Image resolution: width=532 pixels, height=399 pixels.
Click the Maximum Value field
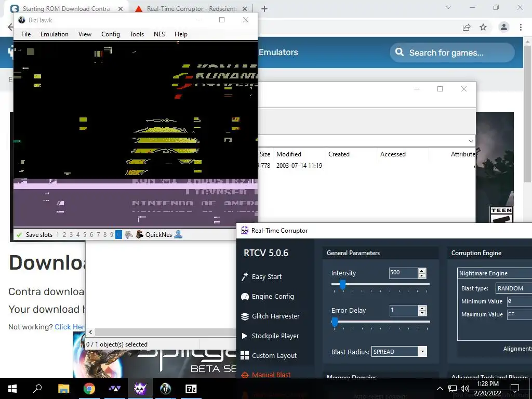tap(520, 314)
